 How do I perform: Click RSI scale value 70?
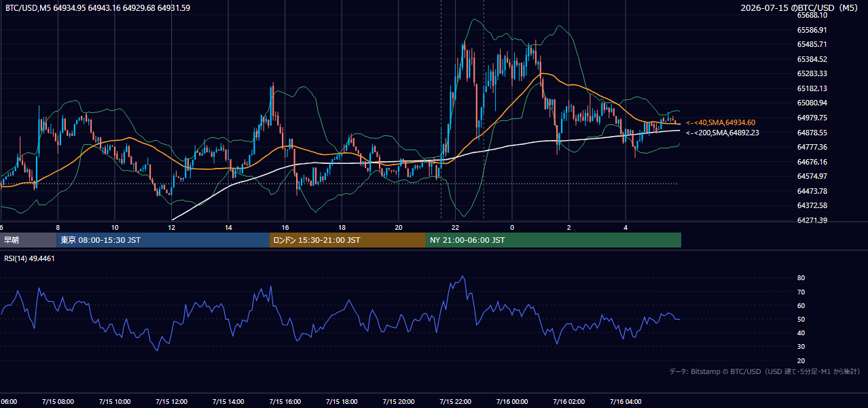click(x=801, y=292)
